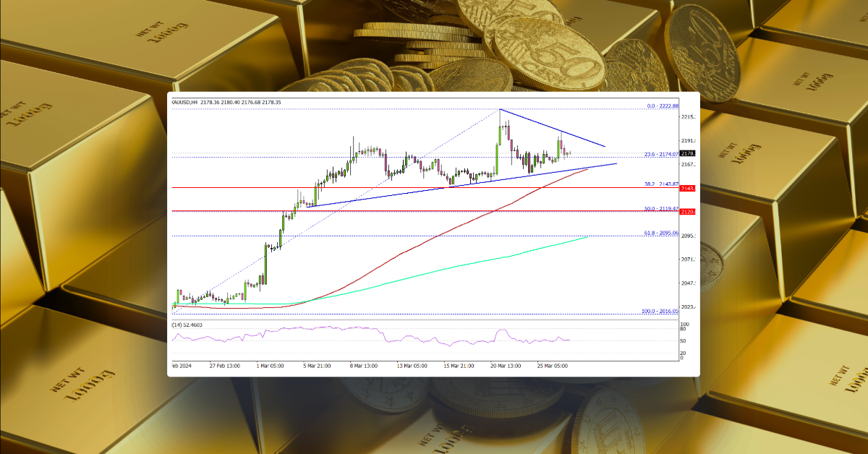Select the 38.2 - 2143.87 Fibonacci label
This screenshot has height=454, width=868.
point(660,183)
